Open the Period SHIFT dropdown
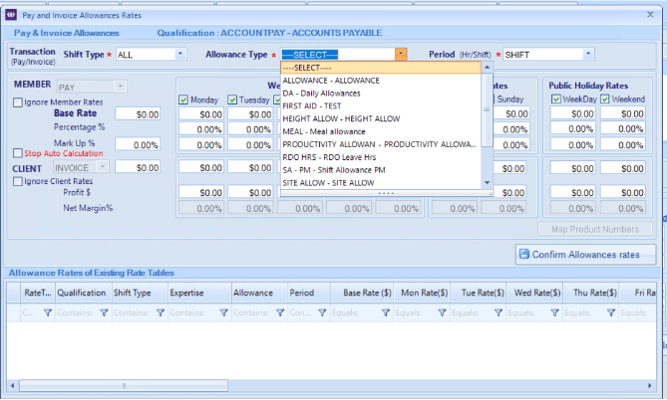This screenshot has width=667, height=400. 588,54
